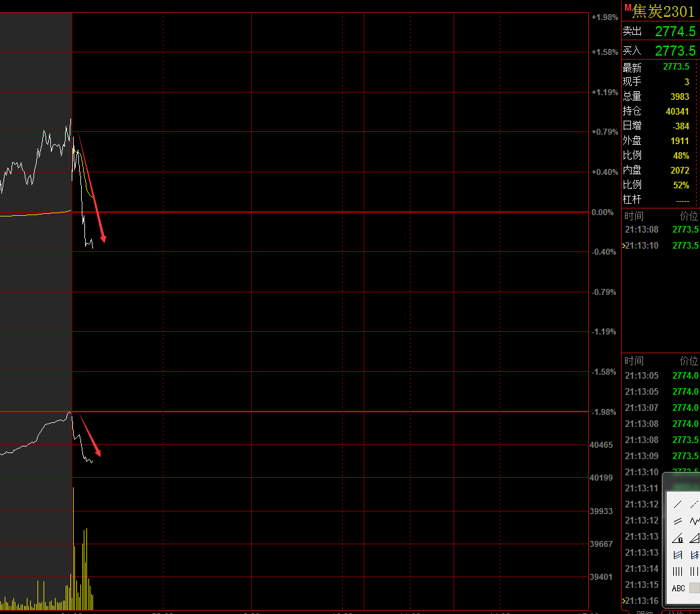Click the 买入 price 2773.5
This screenshot has height=614, width=700.
[x=675, y=51]
